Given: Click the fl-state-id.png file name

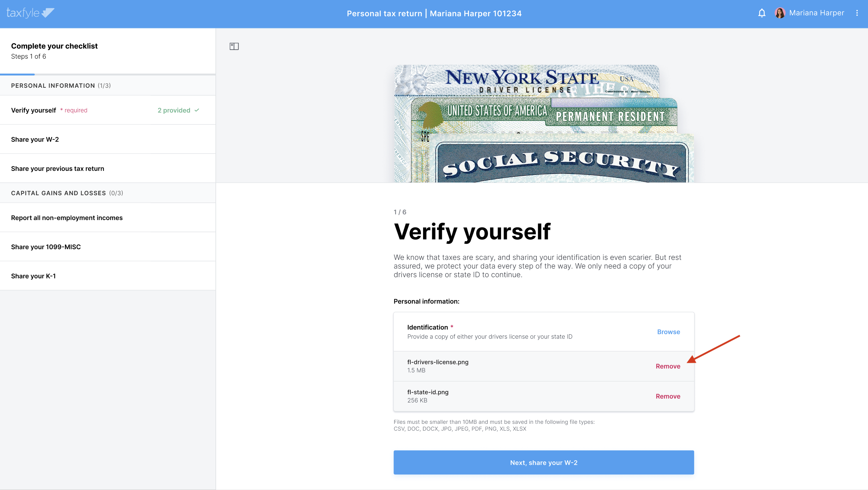Looking at the screenshot, I should pyautogui.click(x=428, y=392).
